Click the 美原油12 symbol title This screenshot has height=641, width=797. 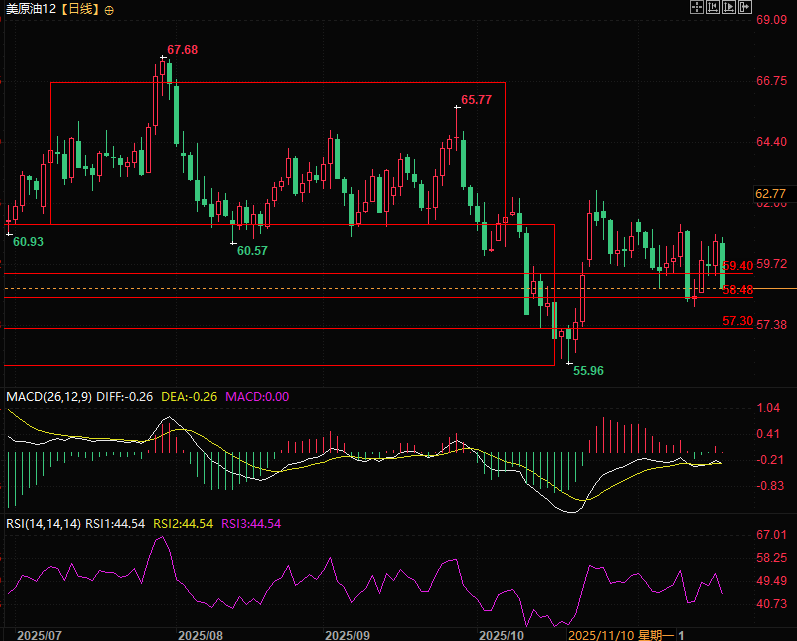[x=31, y=9]
